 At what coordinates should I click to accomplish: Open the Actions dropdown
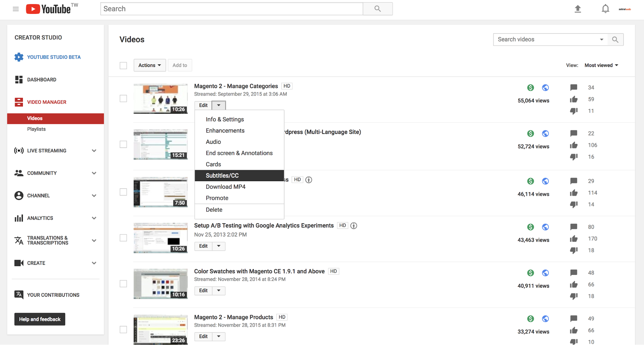[x=150, y=65]
